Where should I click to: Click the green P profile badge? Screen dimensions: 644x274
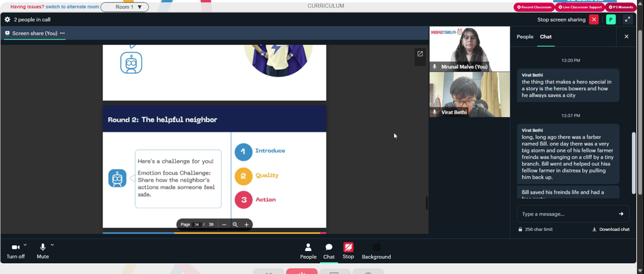[611, 19]
